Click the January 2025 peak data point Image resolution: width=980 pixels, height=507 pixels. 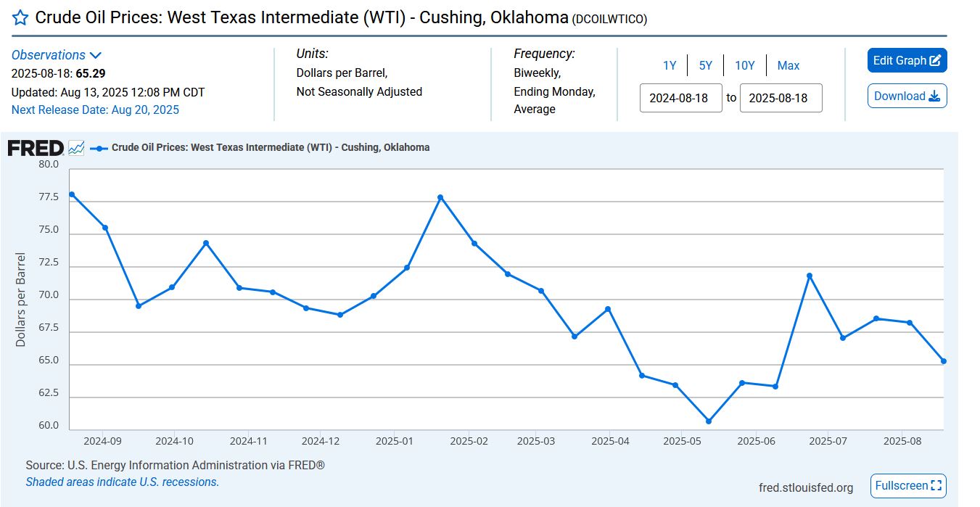[x=440, y=197]
